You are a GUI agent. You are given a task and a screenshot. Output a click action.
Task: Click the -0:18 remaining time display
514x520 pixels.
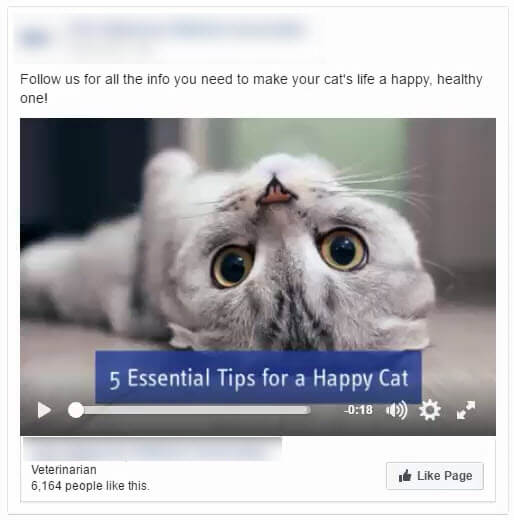(x=358, y=410)
